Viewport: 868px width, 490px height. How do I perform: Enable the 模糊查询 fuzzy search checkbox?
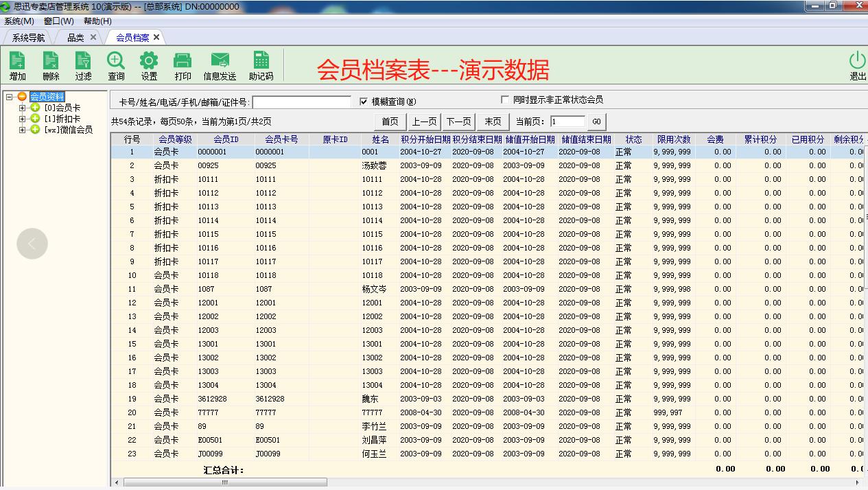(364, 101)
